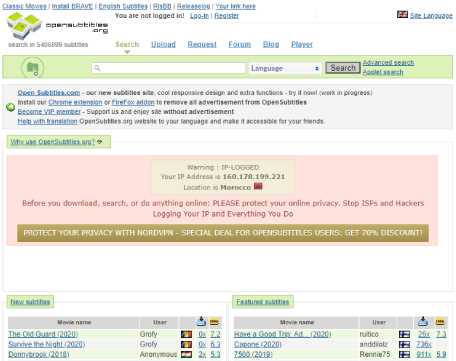Focus the subtitle search input field
This screenshot has height=361, width=456.
[x=169, y=68]
